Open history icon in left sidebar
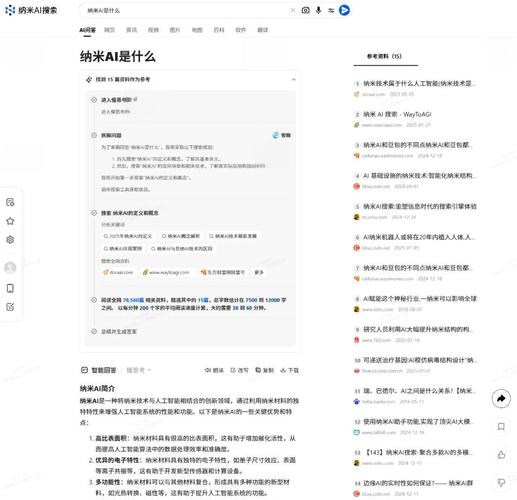 [x=10, y=202]
